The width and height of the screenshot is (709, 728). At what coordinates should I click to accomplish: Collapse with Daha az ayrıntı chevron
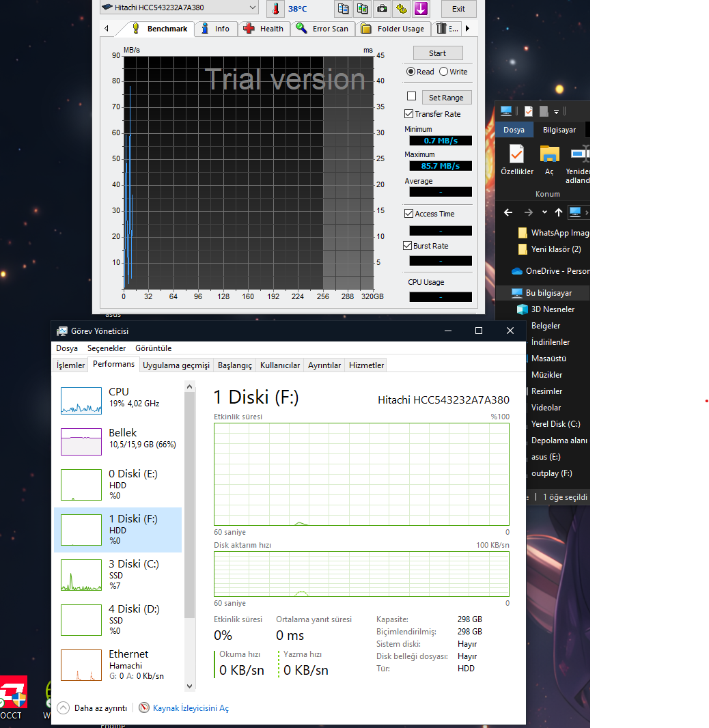pos(63,708)
